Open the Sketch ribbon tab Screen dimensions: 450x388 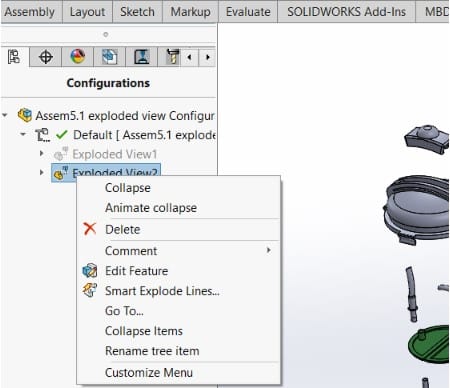tap(137, 12)
